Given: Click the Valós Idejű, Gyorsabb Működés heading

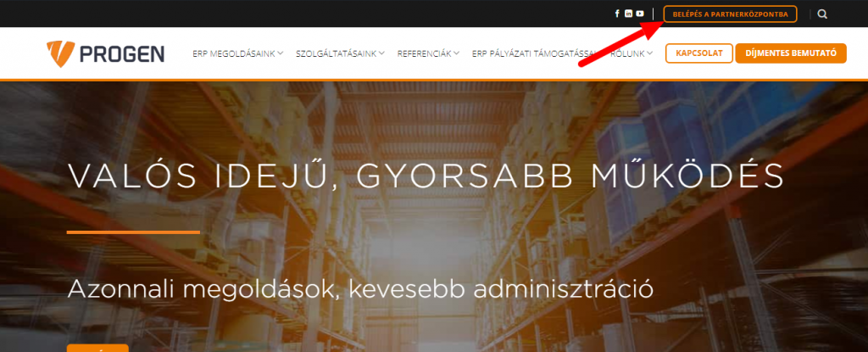Looking at the screenshot, I should [x=426, y=176].
